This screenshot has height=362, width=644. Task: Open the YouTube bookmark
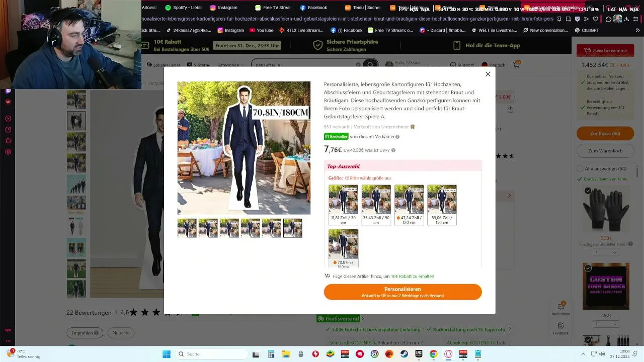coord(261,30)
